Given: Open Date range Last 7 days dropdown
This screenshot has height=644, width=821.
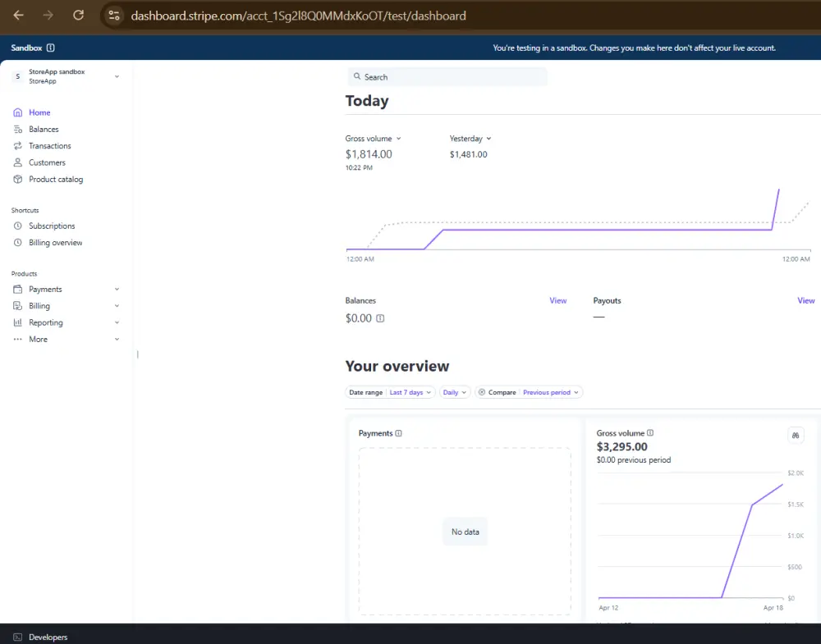Looking at the screenshot, I should point(390,392).
